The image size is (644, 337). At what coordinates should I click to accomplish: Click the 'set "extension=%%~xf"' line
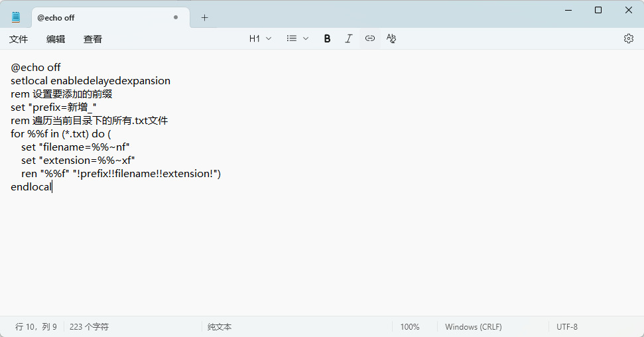[78, 161]
